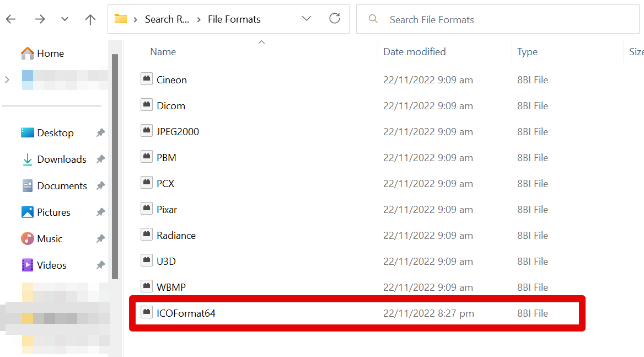This screenshot has height=357, width=644.
Task: Sort files by Name column header
Action: pos(163,52)
